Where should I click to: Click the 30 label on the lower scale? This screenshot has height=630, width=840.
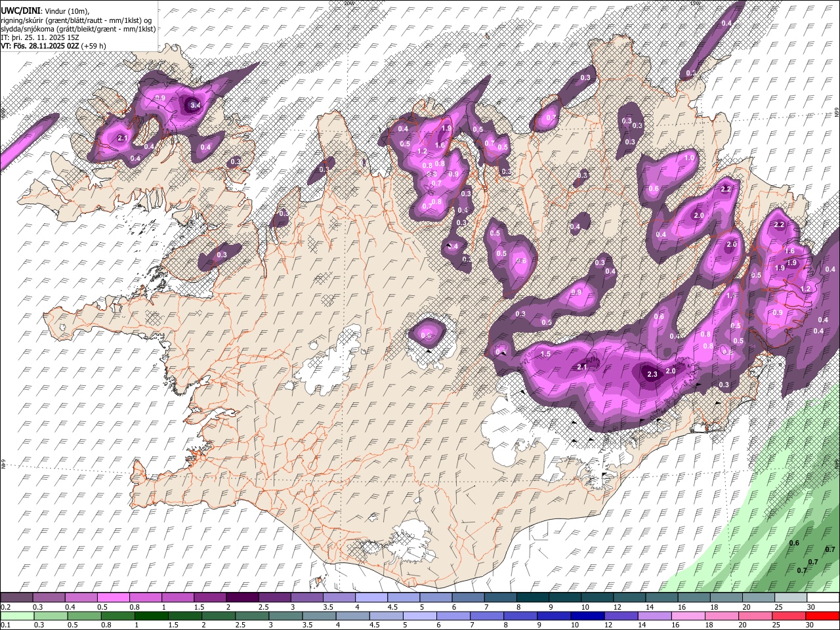click(x=810, y=625)
